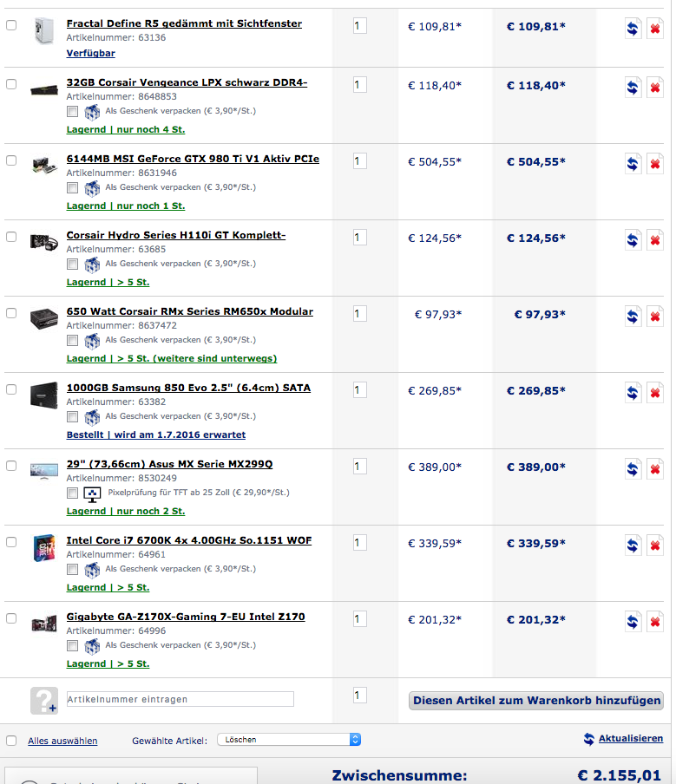Check pixel inspection for Asus monitor
This screenshot has height=784, width=676.
pos(73,493)
